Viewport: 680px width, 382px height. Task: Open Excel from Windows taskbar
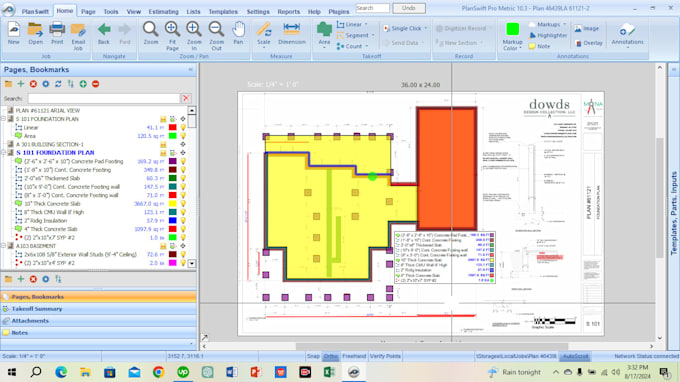click(x=329, y=372)
